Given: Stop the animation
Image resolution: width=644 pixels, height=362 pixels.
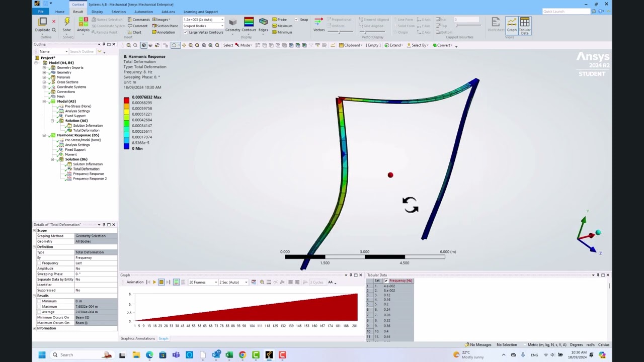Looking at the screenshot, I should [161, 282].
